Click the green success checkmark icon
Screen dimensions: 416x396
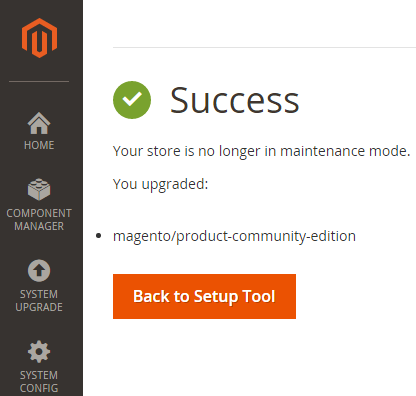click(132, 100)
